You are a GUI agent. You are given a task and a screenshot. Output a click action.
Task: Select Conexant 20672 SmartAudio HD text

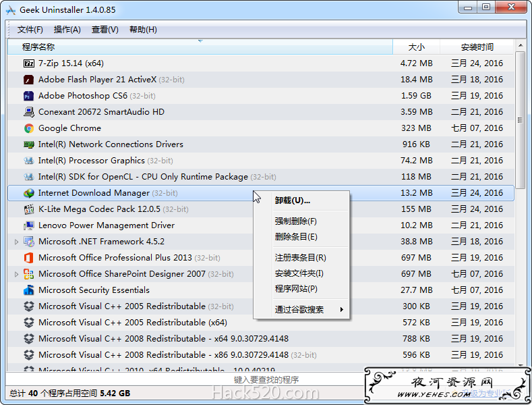tap(101, 112)
